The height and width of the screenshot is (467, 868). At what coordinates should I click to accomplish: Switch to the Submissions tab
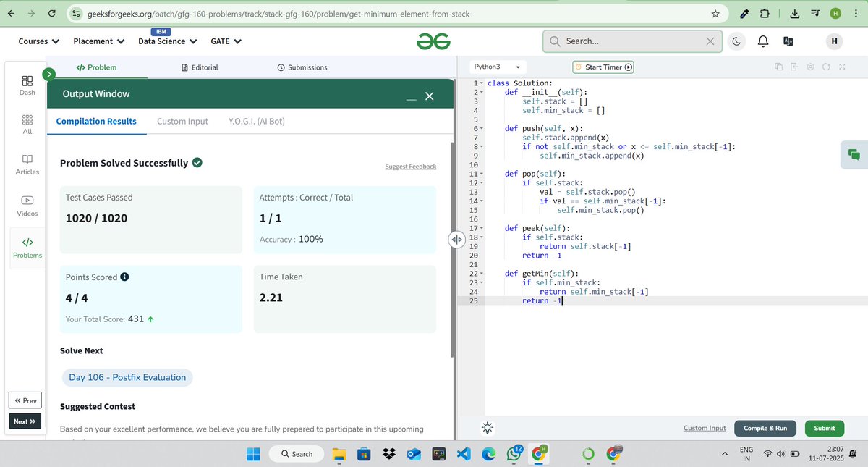302,67
